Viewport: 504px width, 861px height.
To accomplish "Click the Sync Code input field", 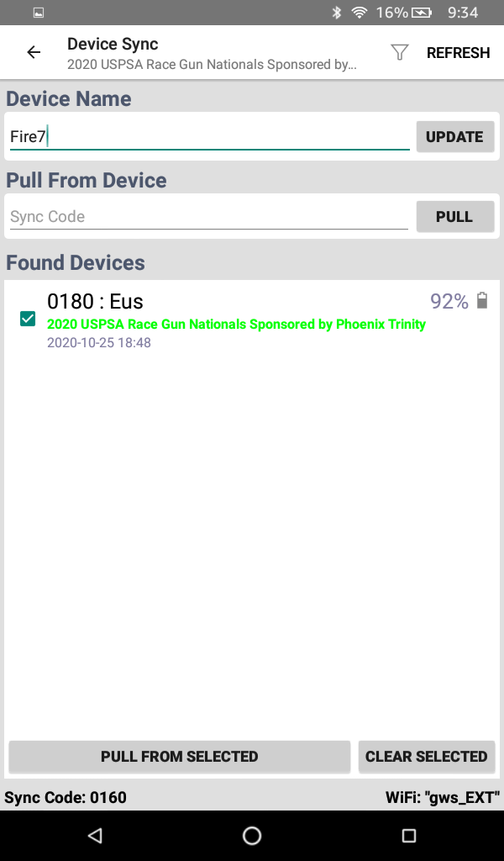I will coord(208,216).
